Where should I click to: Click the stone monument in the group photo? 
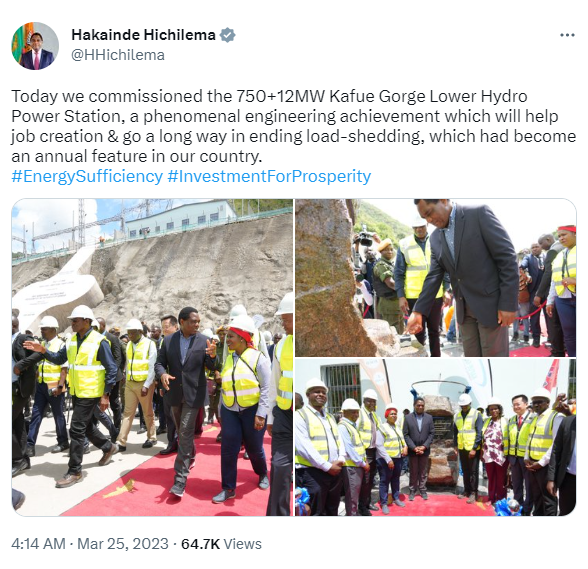tap(440, 441)
